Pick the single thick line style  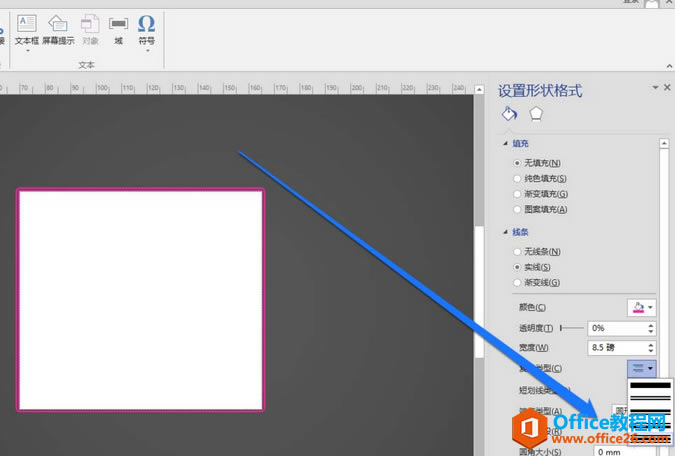pyautogui.click(x=652, y=385)
